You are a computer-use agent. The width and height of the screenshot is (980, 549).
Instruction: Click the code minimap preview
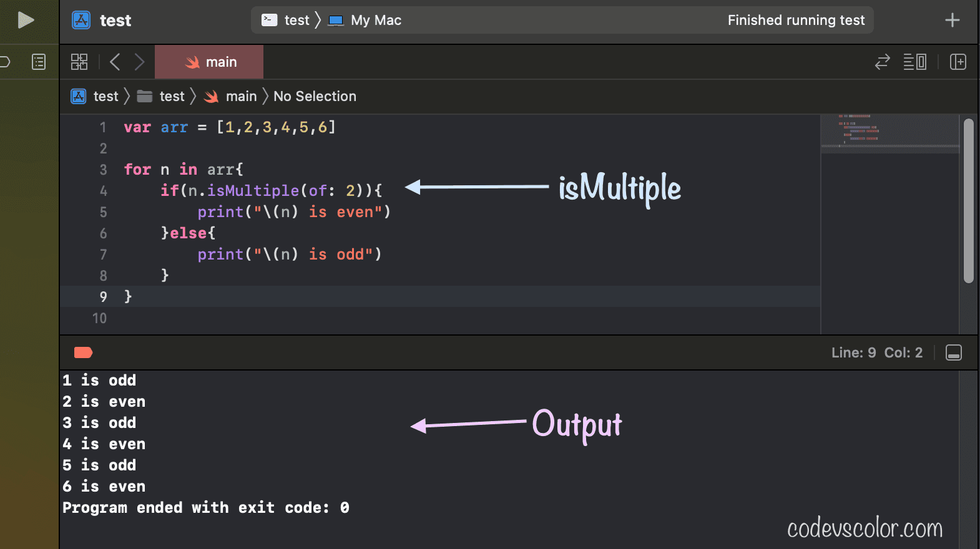tap(889, 131)
